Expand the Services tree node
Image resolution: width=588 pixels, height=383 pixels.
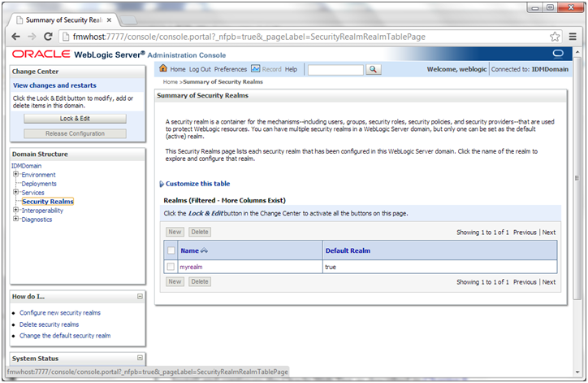coord(15,192)
